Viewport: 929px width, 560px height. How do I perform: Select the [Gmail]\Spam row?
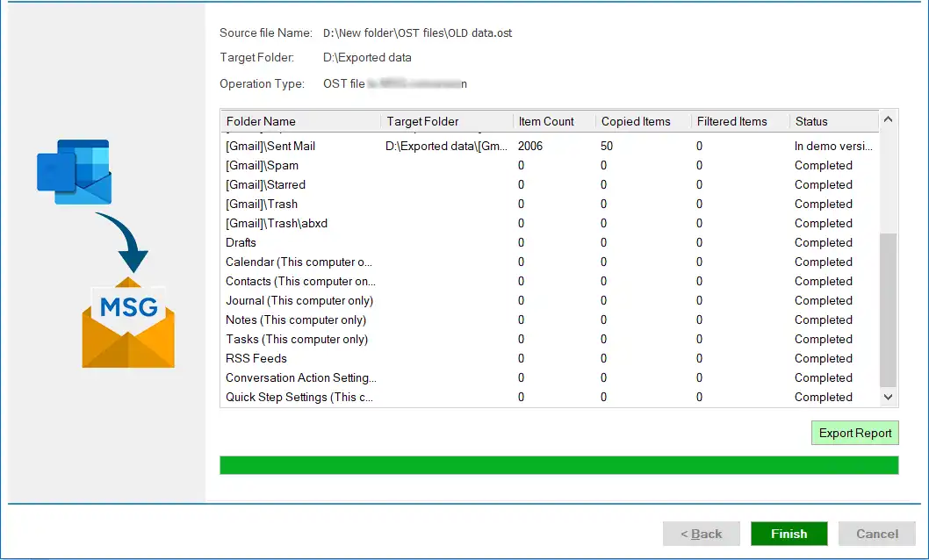point(550,166)
